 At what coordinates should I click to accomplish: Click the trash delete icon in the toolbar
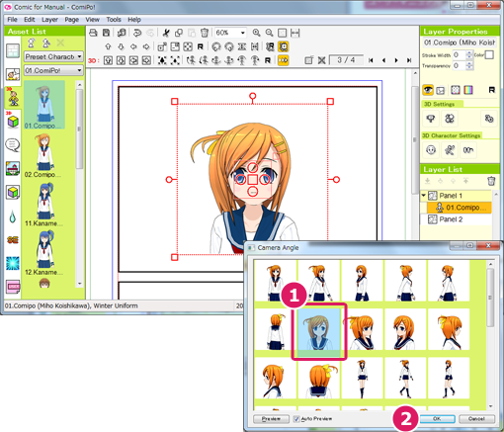click(x=205, y=33)
